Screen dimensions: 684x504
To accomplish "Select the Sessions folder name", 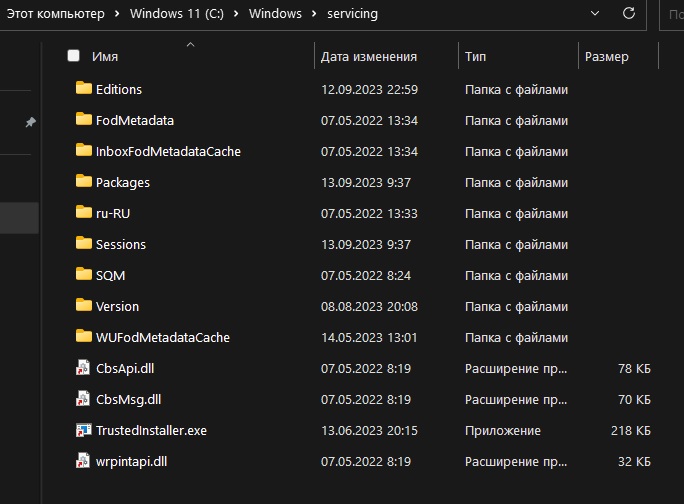I will [x=121, y=244].
